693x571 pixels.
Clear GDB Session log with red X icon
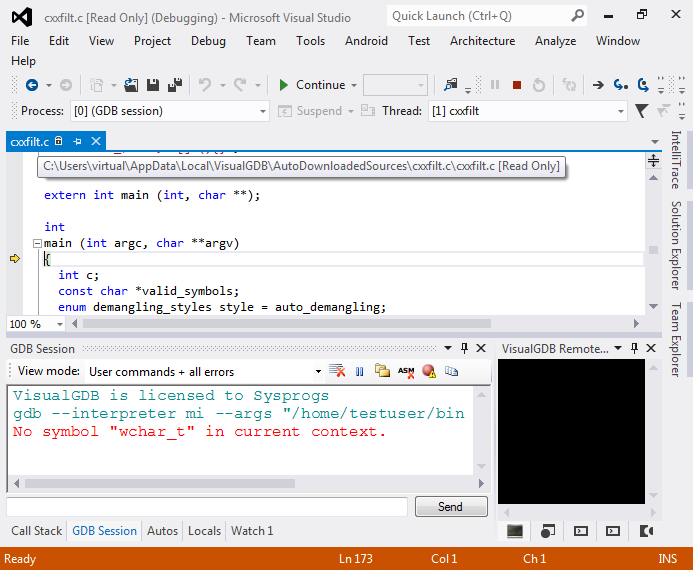coord(337,371)
